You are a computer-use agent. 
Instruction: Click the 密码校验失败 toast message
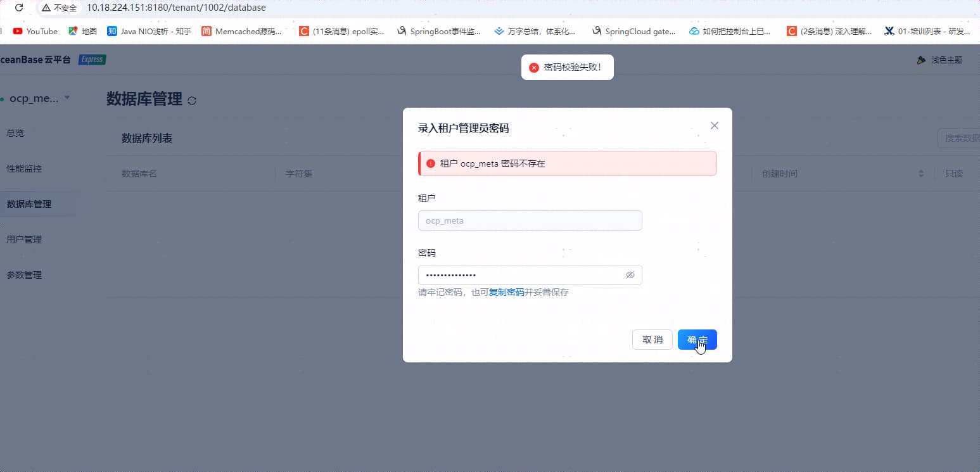tap(568, 67)
